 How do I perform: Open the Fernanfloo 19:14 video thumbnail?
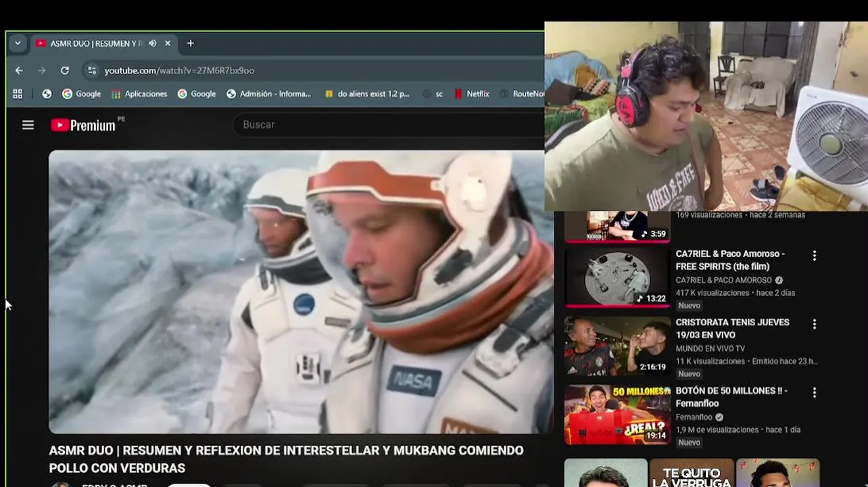coord(617,415)
